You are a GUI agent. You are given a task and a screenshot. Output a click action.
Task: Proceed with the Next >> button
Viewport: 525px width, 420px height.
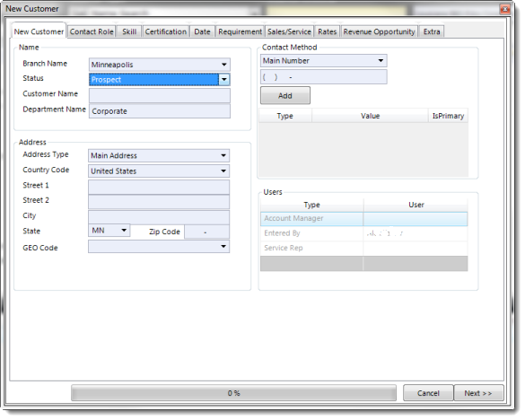478,393
